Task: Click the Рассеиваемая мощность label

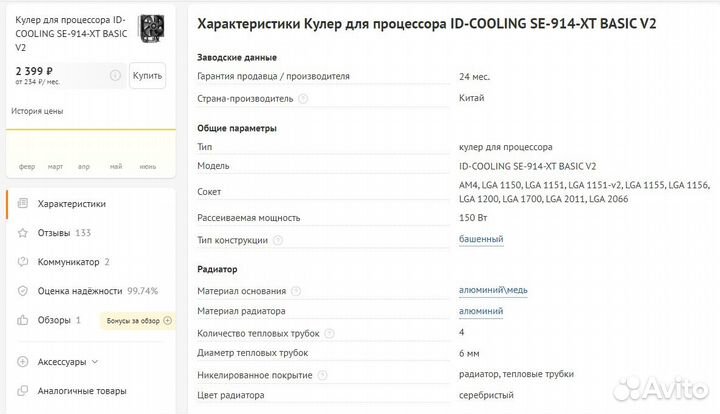Action: [248, 218]
